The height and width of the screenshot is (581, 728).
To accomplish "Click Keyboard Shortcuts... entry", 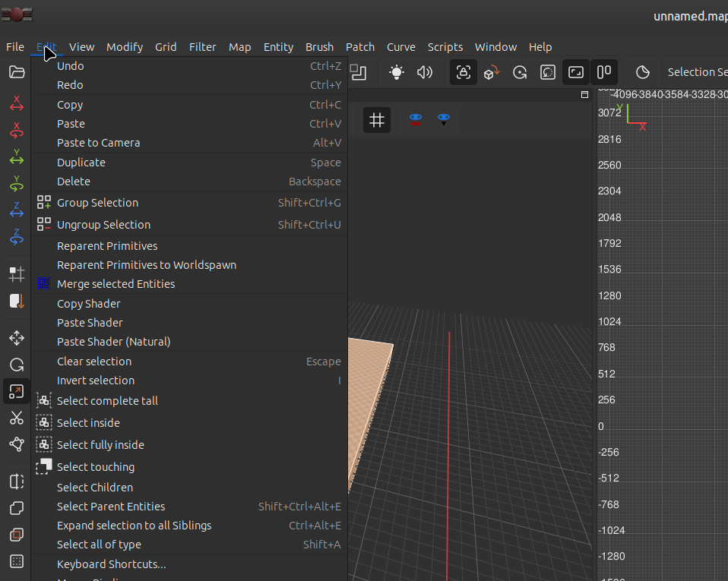I will pyautogui.click(x=111, y=564).
